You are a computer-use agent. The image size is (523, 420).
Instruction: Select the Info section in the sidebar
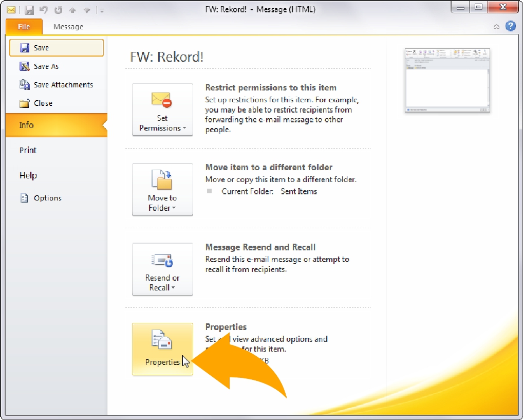point(57,125)
